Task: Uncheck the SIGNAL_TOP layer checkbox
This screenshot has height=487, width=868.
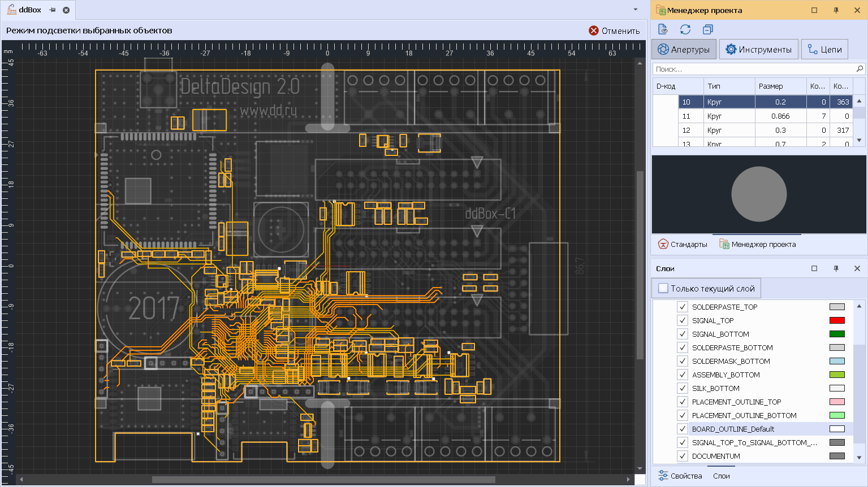Action: click(x=683, y=320)
